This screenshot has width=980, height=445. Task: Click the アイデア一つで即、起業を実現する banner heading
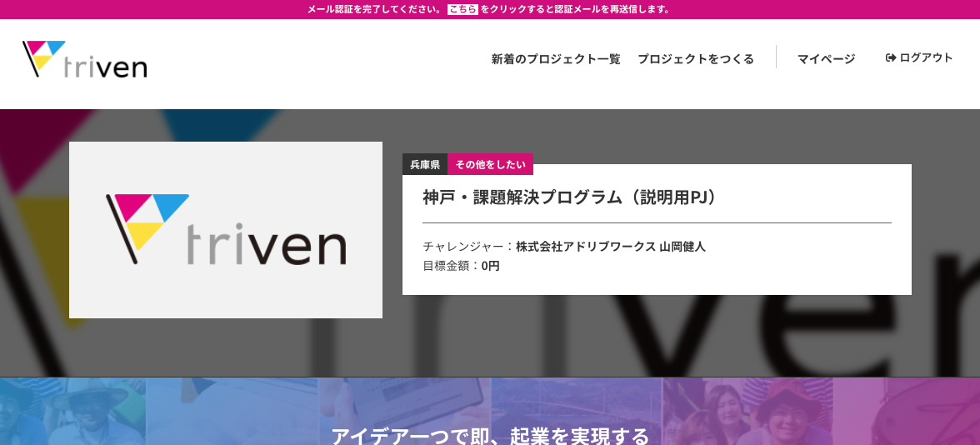point(490,436)
